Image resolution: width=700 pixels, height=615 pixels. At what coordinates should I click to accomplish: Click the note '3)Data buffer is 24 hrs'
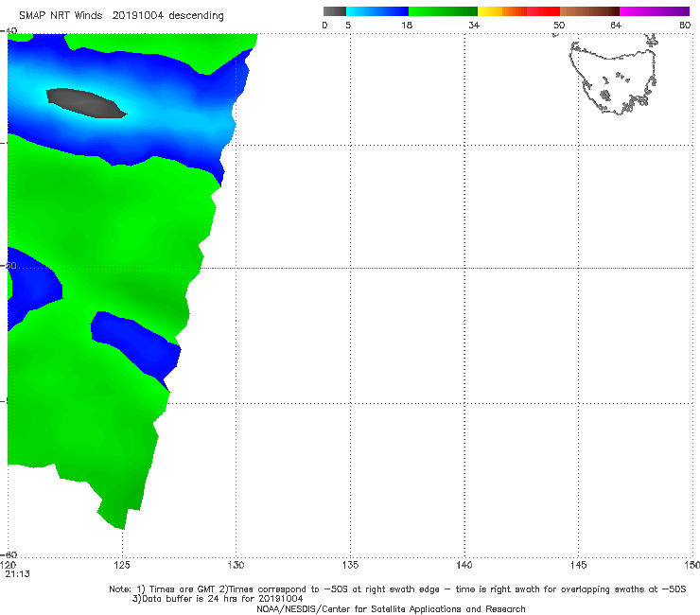tap(218, 599)
